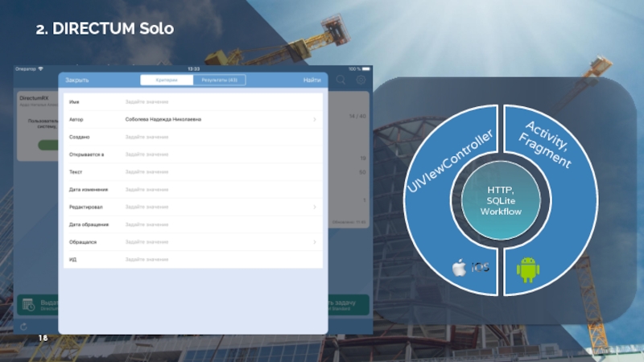Click the green Android robot icon
The height and width of the screenshot is (362, 644).
(x=527, y=266)
